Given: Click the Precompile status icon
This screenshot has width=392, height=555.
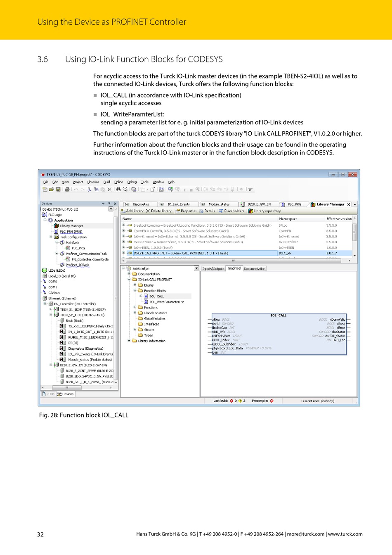Looking at the screenshot, I should (272, 401).
